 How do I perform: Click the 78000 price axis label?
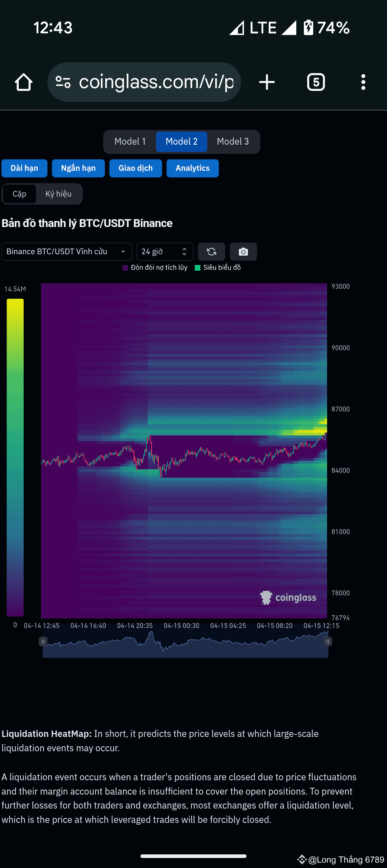[340, 593]
